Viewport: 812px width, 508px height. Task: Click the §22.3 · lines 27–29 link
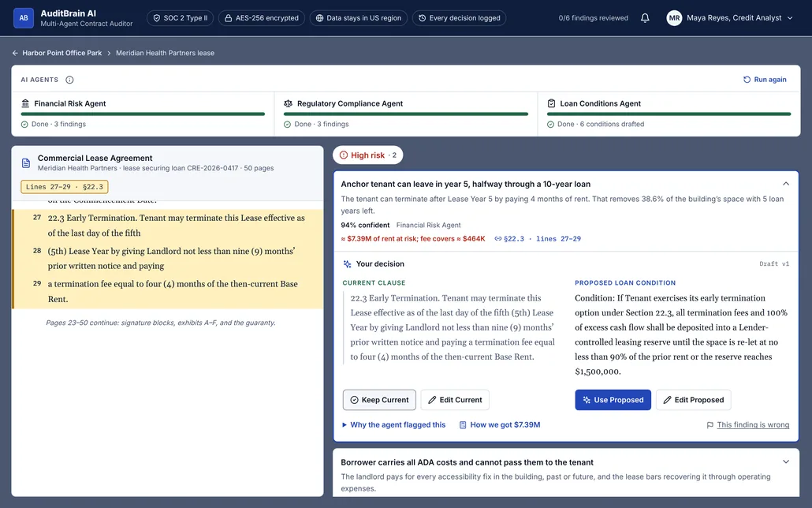tap(538, 239)
